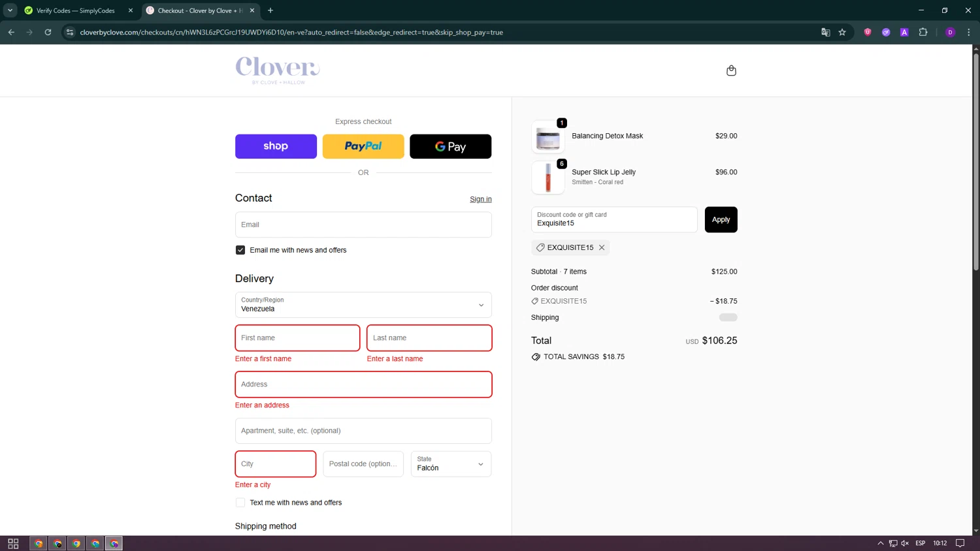Focus the Last name field

(x=429, y=338)
